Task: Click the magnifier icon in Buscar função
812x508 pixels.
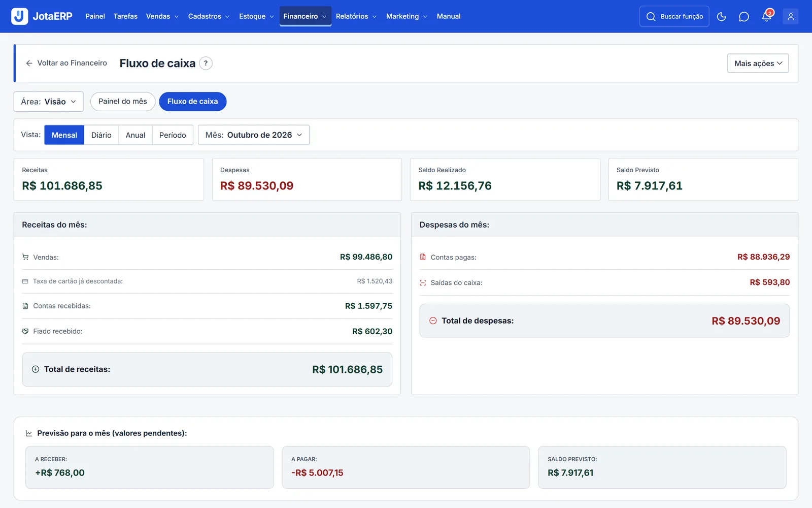Action: click(651, 17)
